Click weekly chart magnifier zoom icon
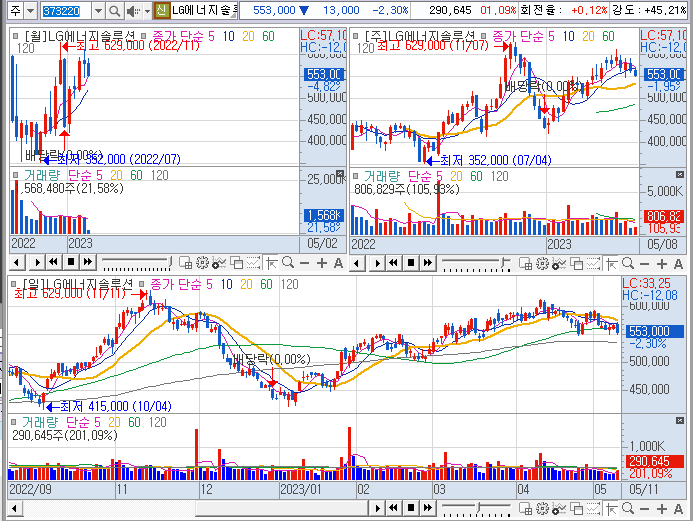The width and height of the screenshot is (693, 521). [x=628, y=264]
